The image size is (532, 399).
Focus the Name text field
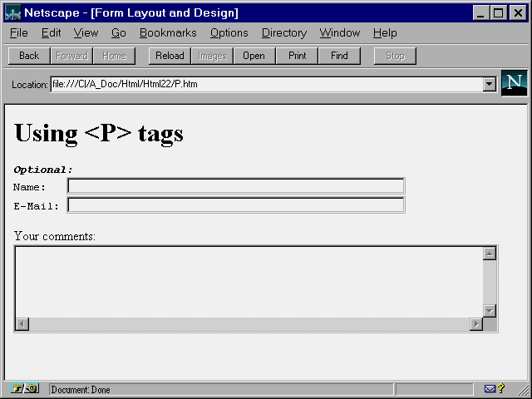pyautogui.click(x=235, y=186)
